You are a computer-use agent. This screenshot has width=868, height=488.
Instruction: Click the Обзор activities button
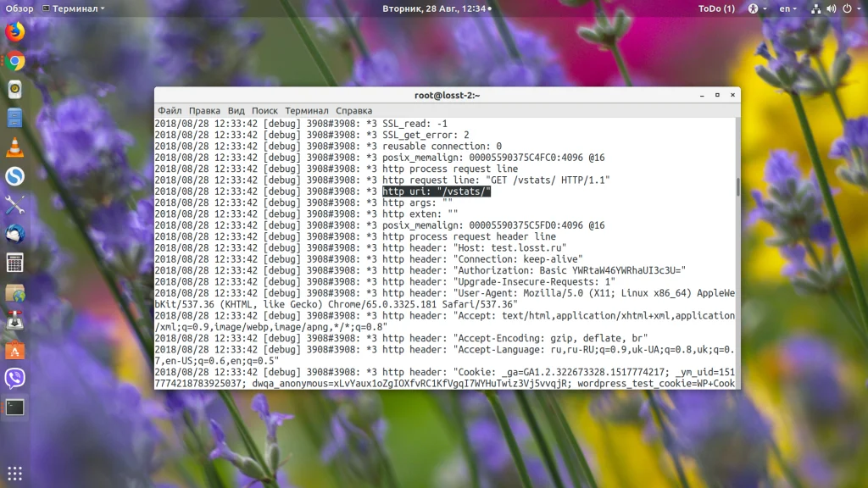(x=19, y=8)
